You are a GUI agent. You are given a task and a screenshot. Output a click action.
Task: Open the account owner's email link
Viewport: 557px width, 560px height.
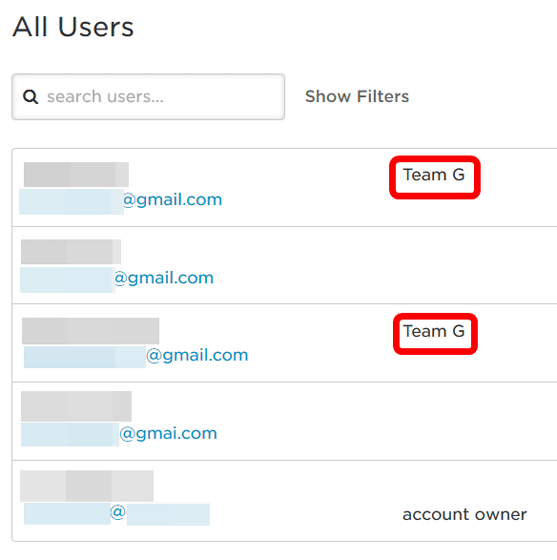point(117,514)
